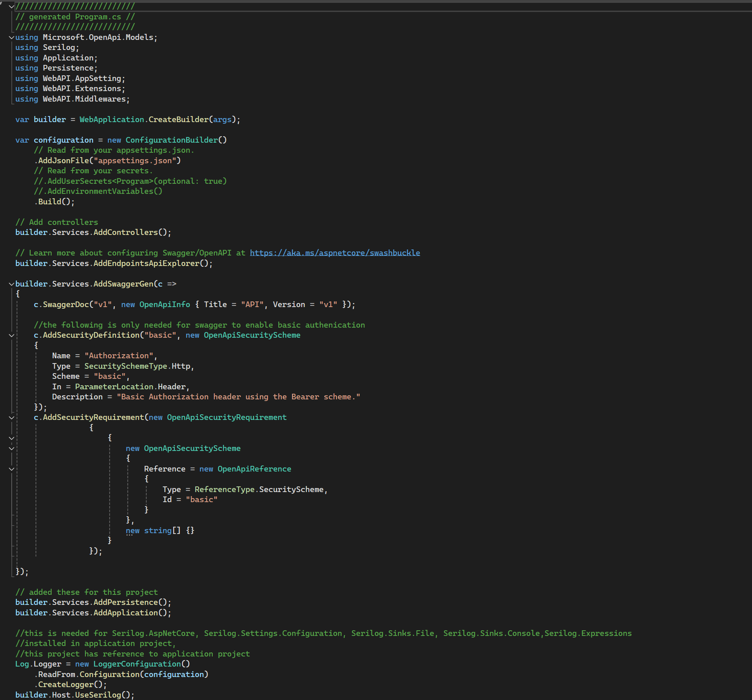Click 'Serilog.Sinks.File' in the comment
This screenshot has width=752, height=700.
(393, 633)
